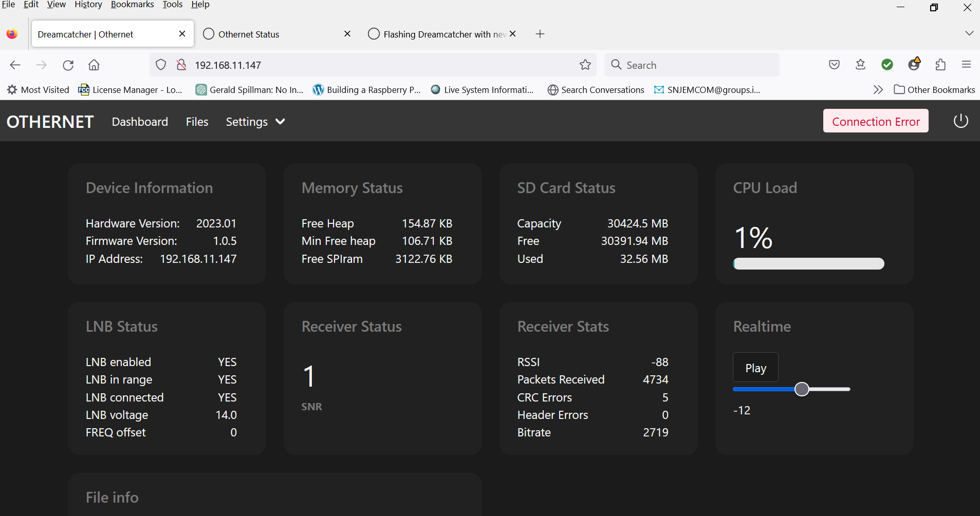The height and width of the screenshot is (516, 980).
Task: Click the Firefox view icon
Action: (x=12, y=34)
